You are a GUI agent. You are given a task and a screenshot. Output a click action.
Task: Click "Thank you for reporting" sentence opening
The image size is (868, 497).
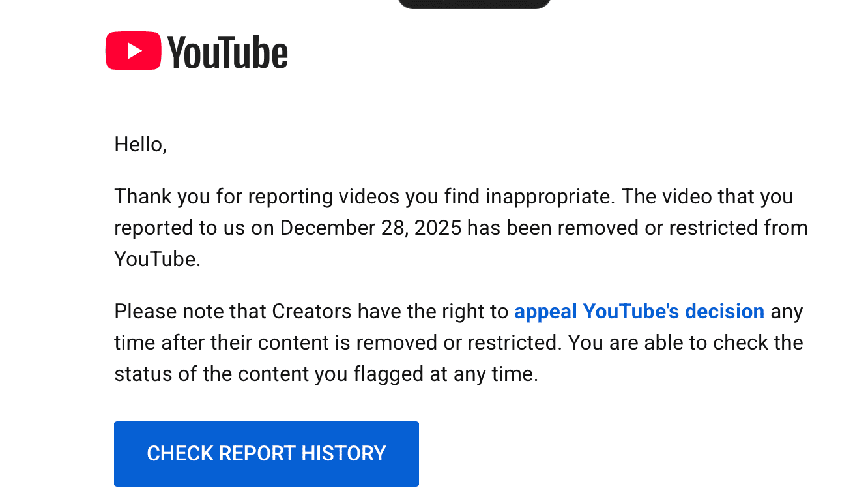coord(226,196)
